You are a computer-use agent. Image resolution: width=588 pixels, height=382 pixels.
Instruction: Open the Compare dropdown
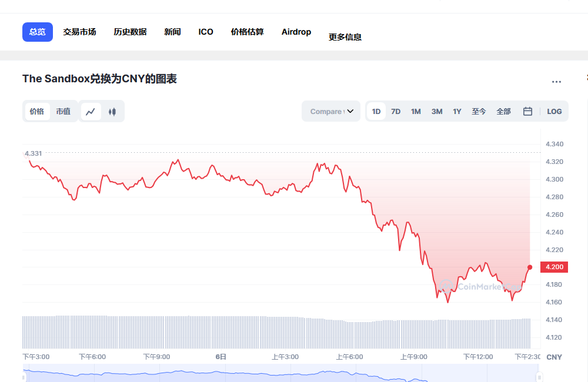click(x=331, y=111)
